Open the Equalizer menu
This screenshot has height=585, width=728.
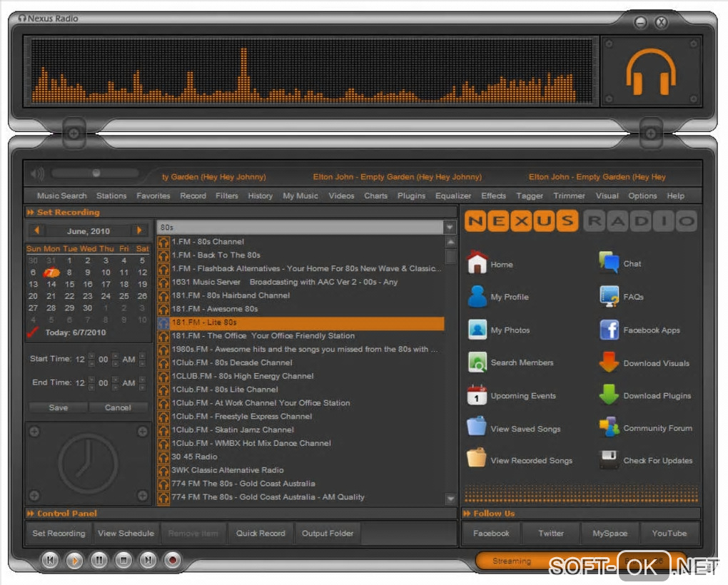coord(453,195)
